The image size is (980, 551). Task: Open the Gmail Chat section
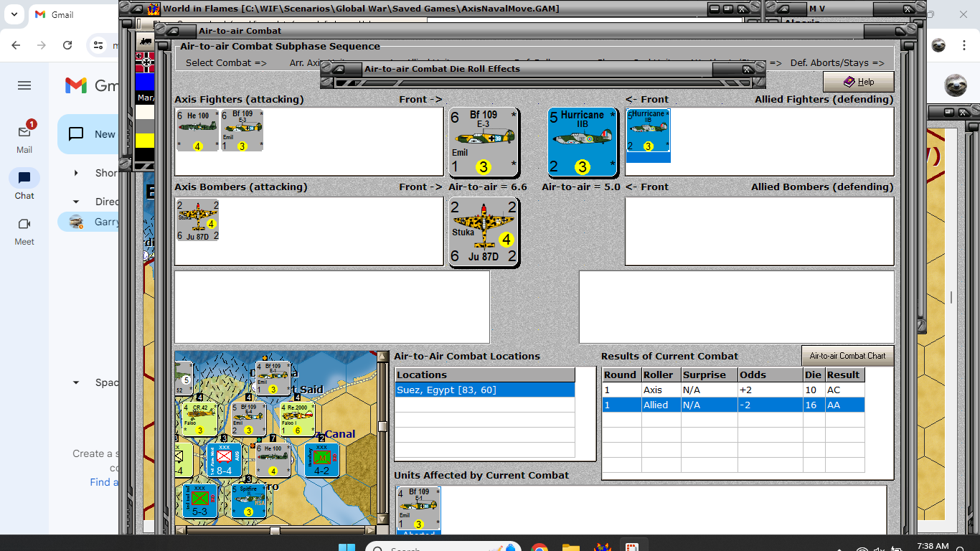(24, 184)
